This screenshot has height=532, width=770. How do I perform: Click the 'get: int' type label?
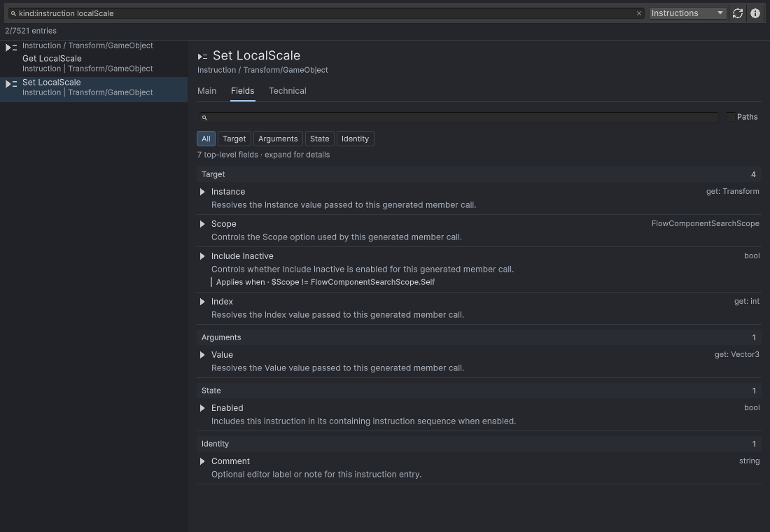pos(746,301)
